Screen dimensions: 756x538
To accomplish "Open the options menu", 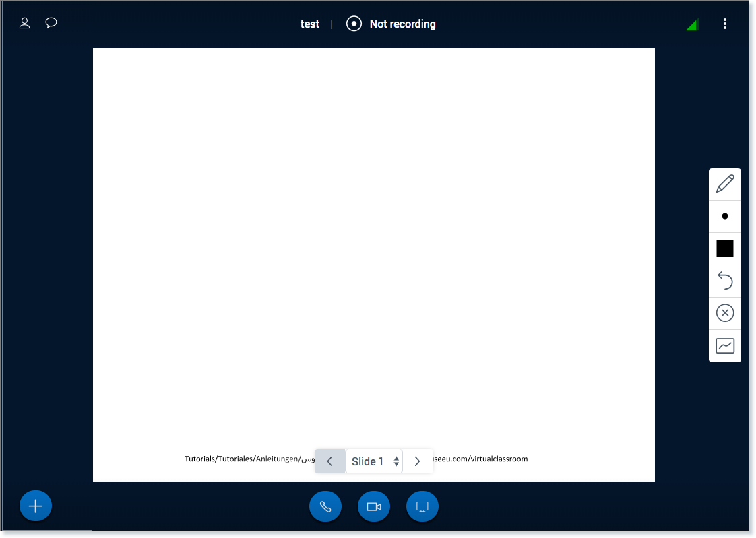I will coord(725,24).
